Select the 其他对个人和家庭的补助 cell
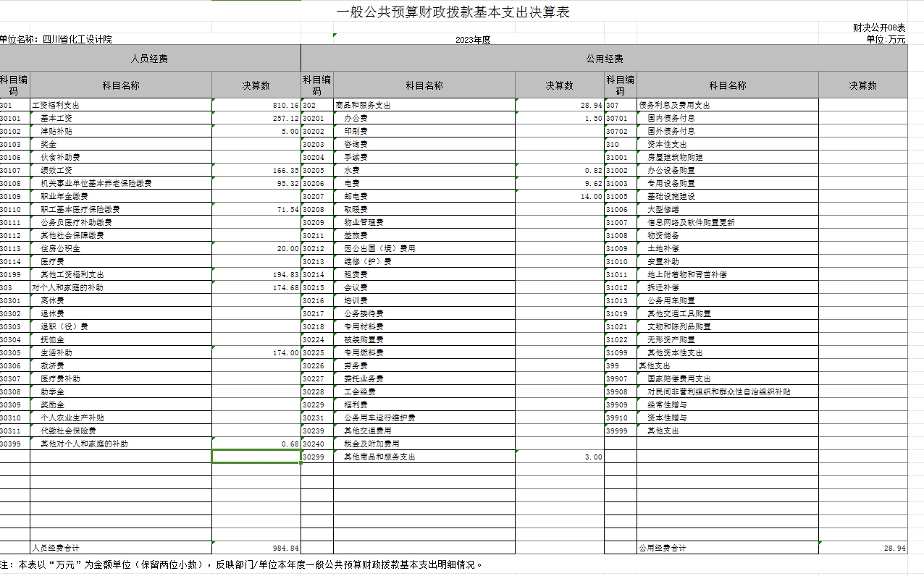The height and width of the screenshot is (576, 924). click(x=121, y=444)
